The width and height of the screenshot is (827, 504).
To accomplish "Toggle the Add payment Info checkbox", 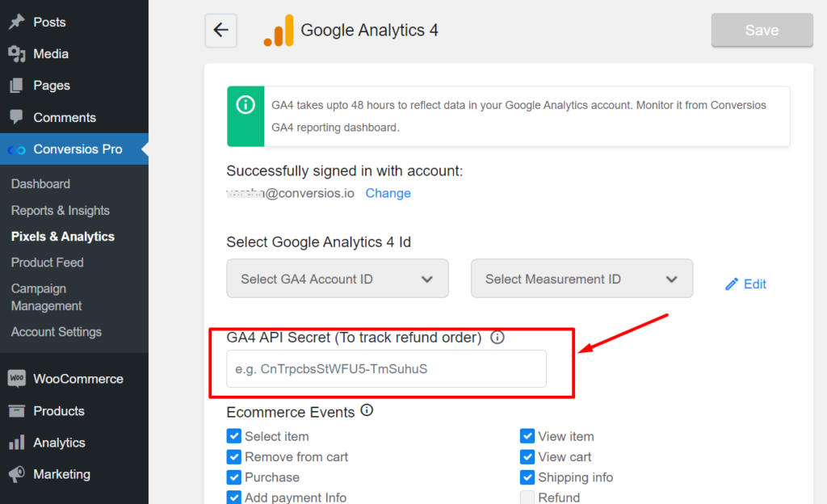I will (x=233, y=498).
